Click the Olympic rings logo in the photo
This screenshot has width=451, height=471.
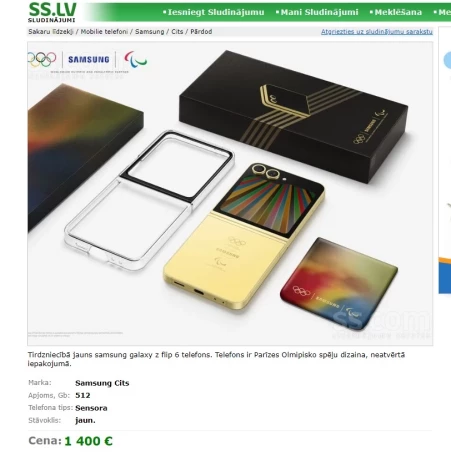click(x=42, y=59)
